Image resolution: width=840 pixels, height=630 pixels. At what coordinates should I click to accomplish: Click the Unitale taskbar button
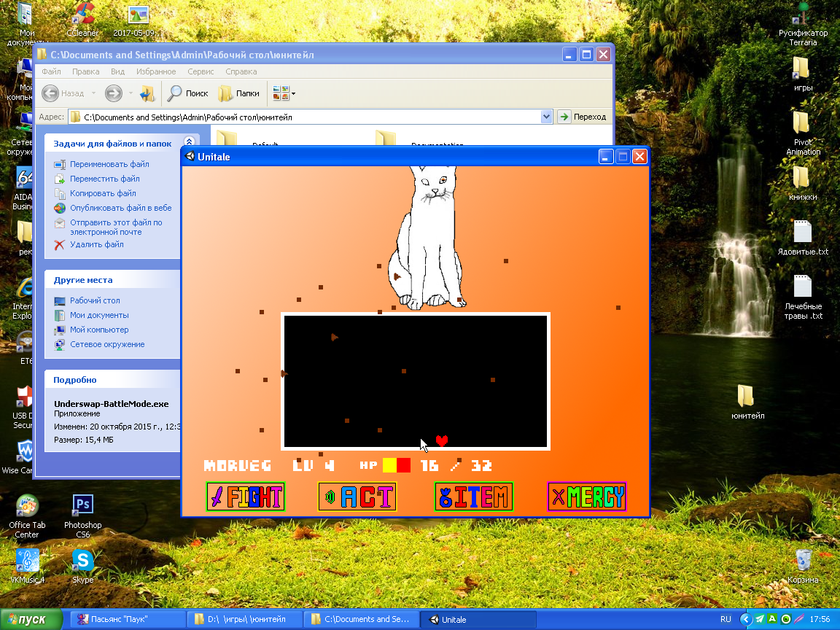tap(478, 619)
